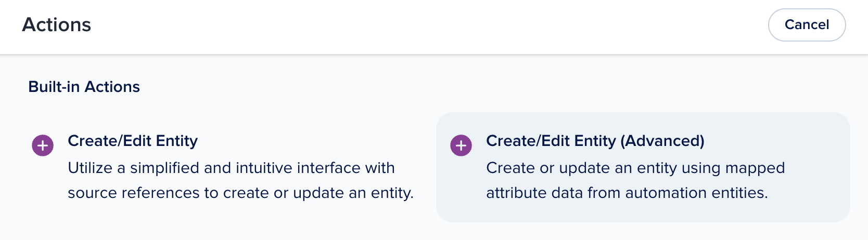The image size is (868, 240).
Task: Cancel the Actions dialog
Action: click(x=807, y=25)
